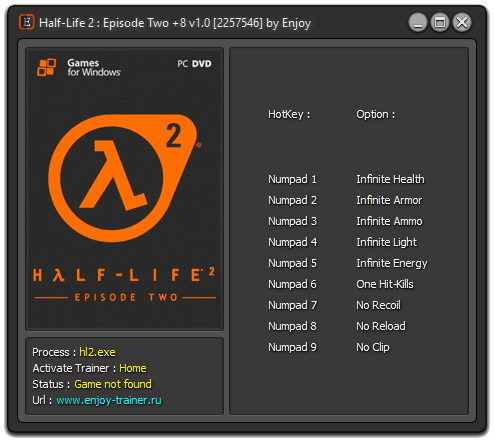Open the www.enjoy-trainer.ru link
The height and width of the screenshot is (442, 494).
pyautogui.click(x=109, y=400)
